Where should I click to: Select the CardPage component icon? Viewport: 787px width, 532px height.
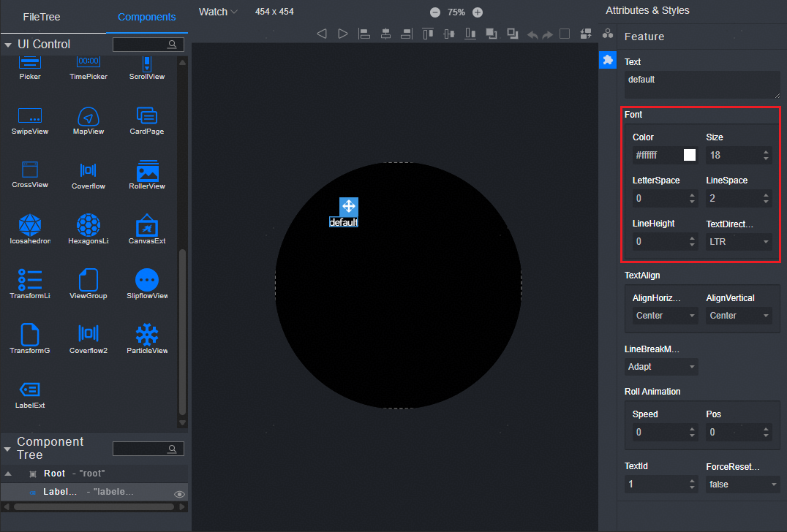pos(147,116)
